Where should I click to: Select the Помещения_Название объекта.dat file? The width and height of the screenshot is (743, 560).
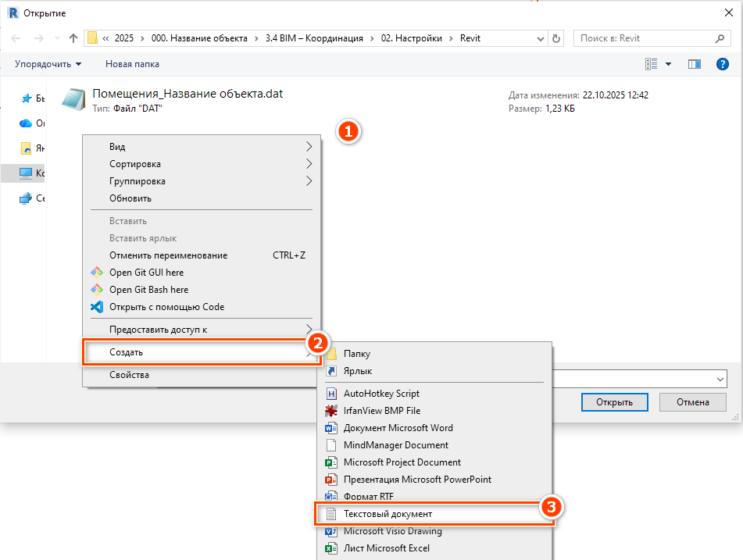tap(188, 95)
